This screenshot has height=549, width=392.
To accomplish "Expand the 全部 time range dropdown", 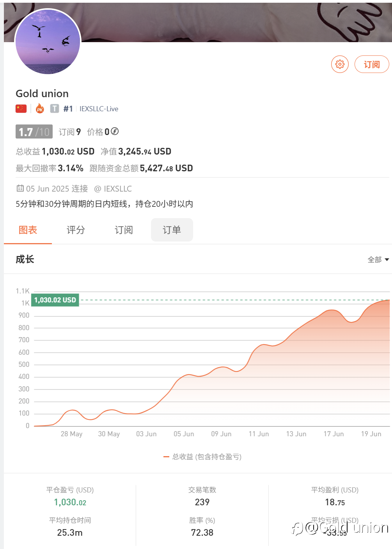I will pos(378,259).
